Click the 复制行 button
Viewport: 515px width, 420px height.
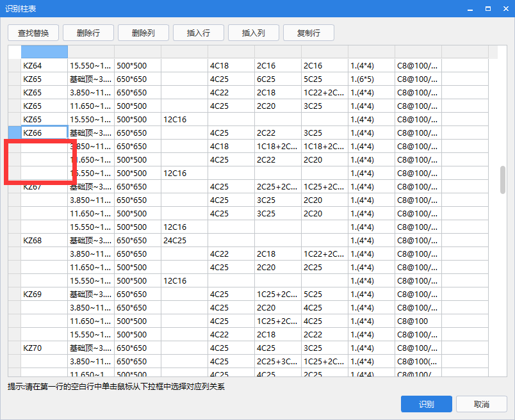[309, 33]
